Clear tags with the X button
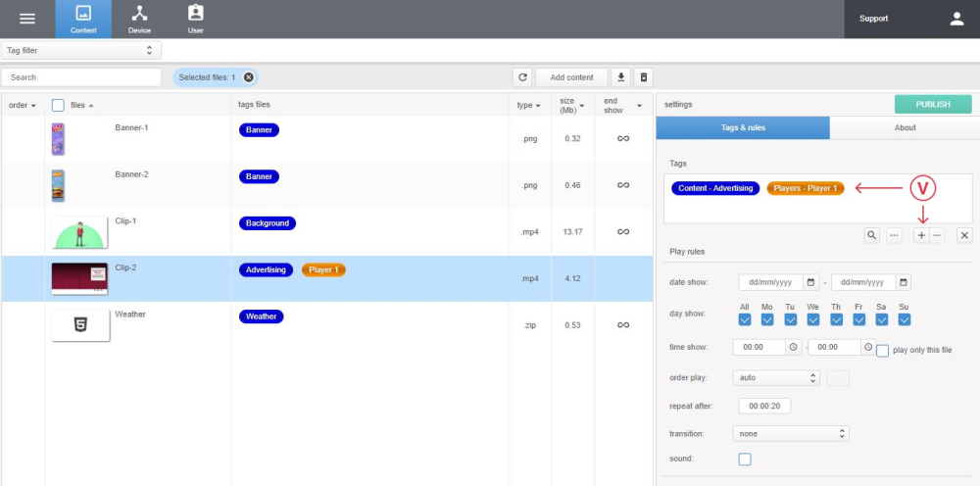 click(x=964, y=235)
